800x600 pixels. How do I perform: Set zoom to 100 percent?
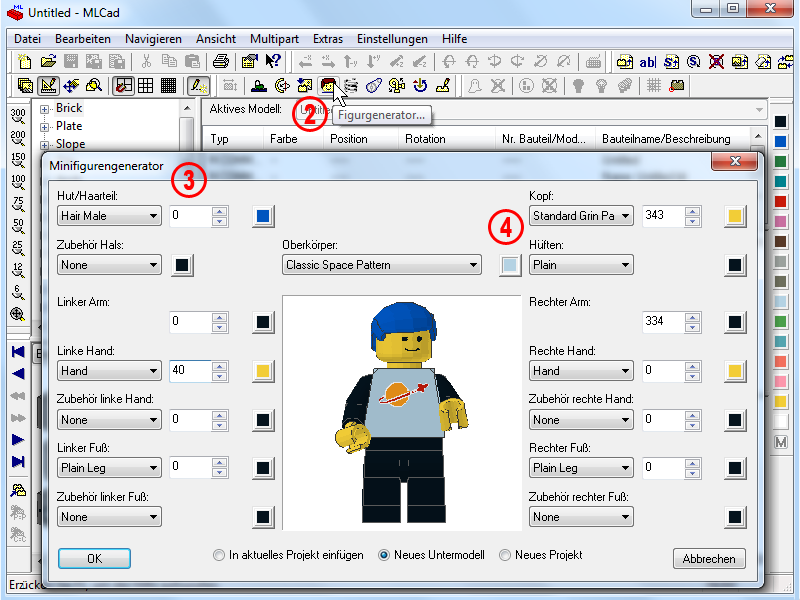pyautogui.click(x=18, y=182)
